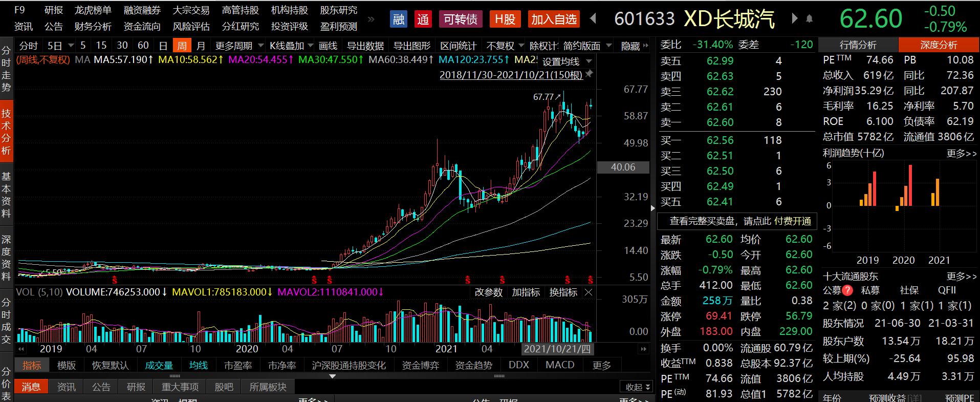Viewport: 980px width, 402px height.
Task: Click the 可转债 button
Action: point(460,19)
